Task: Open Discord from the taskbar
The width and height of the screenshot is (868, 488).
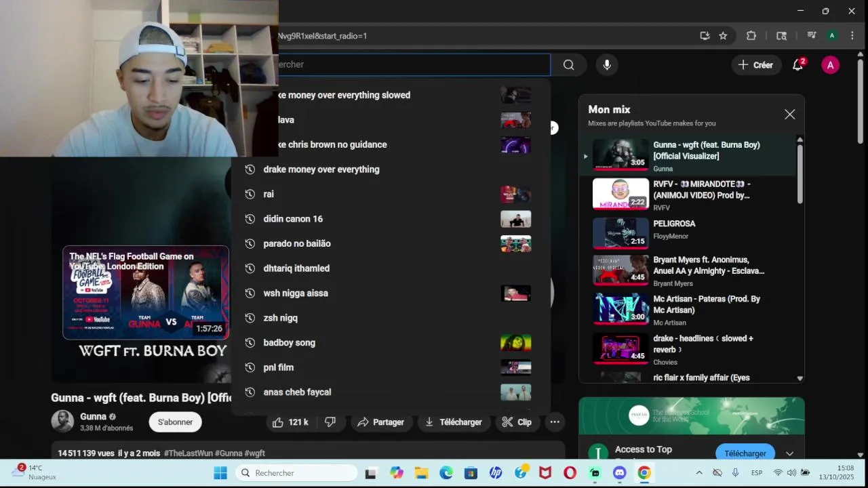Action: click(x=619, y=473)
